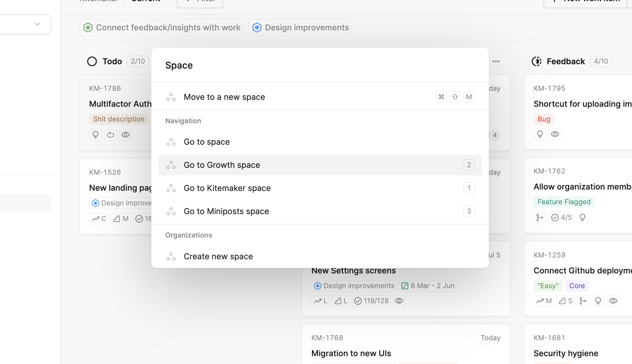Click icon beside Move to a new space

171,97
